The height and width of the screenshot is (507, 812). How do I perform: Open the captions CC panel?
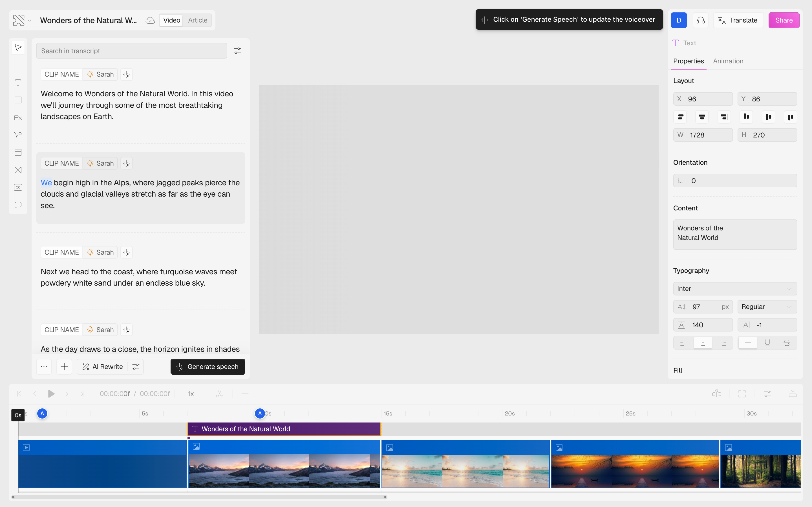[18, 187]
